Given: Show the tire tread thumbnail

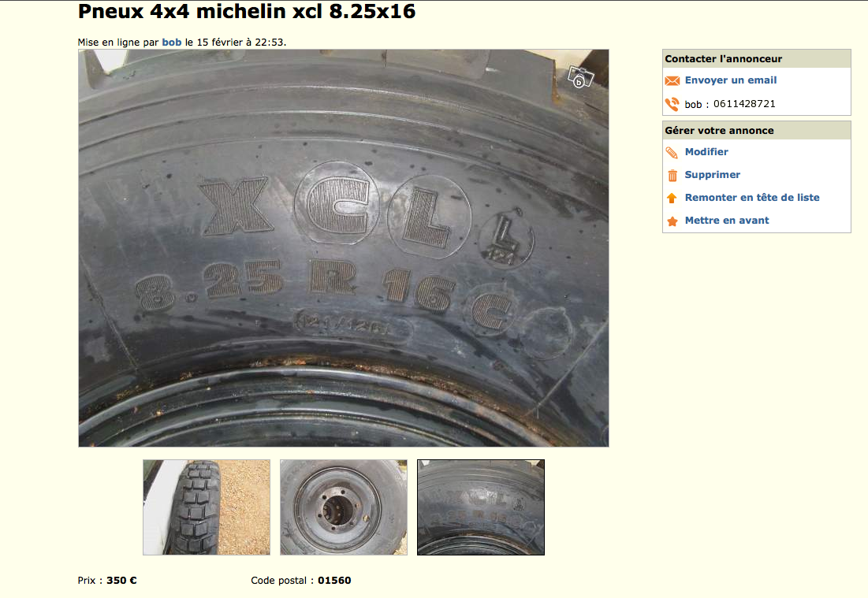Looking at the screenshot, I should coord(207,507).
